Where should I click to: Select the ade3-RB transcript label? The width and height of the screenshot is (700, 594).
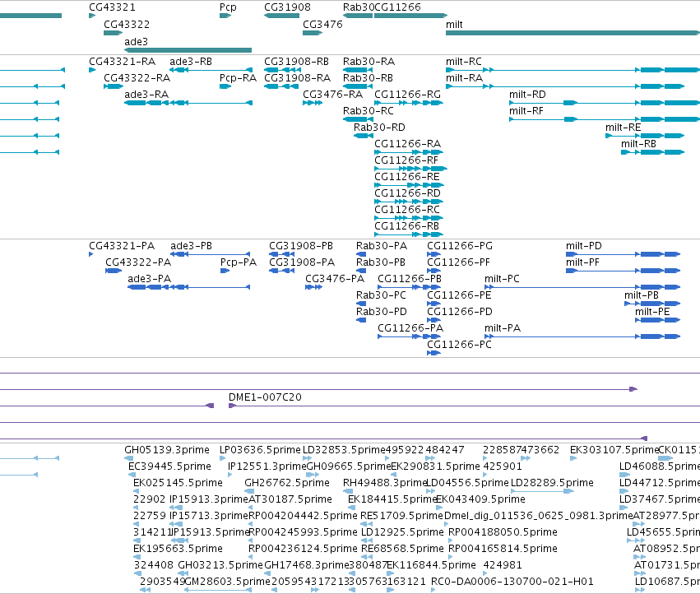click(x=191, y=62)
